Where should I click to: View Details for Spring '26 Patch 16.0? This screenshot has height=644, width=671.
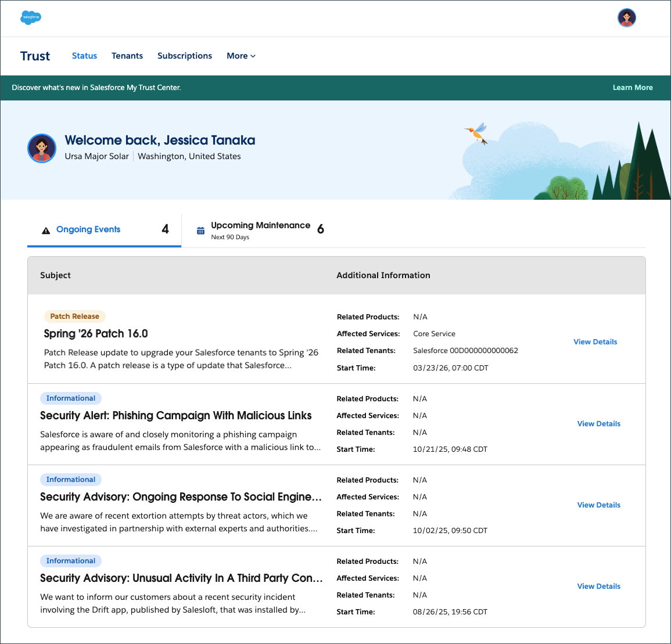(x=595, y=342)
